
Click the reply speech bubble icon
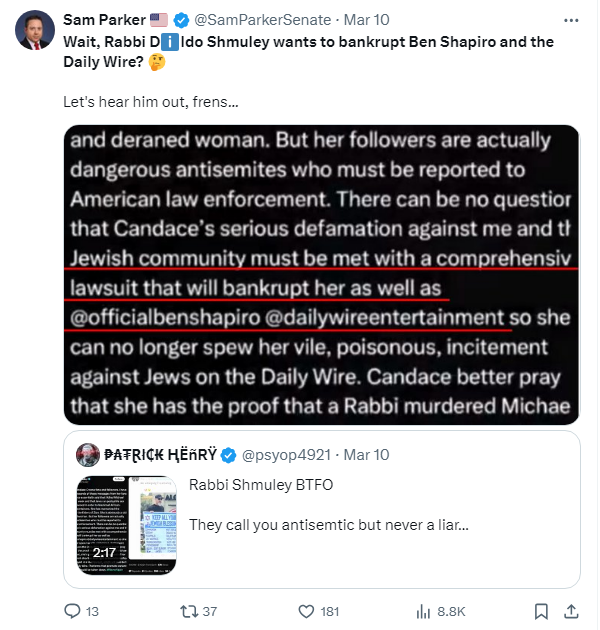(x=72, y=610)
